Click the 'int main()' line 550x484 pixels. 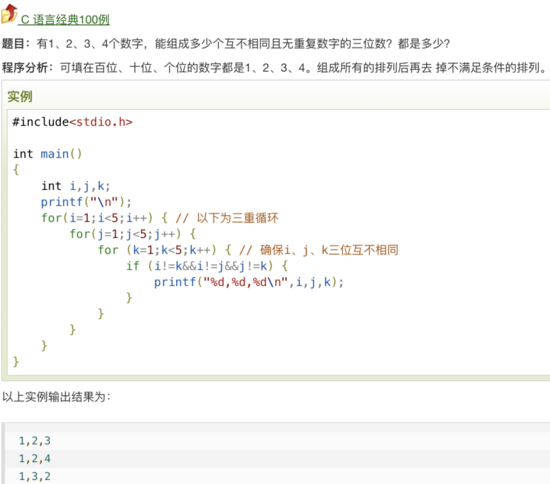pos(47,154)
